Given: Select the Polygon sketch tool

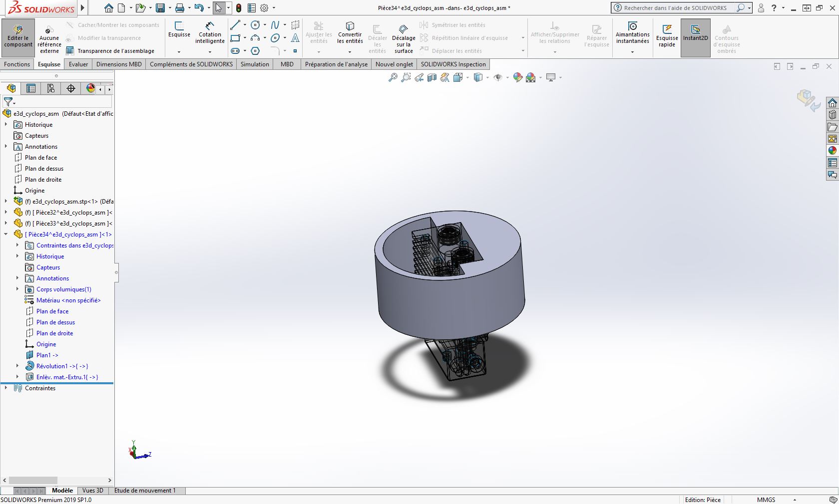Looking at the screenshot, I should click(x=255, y=51).
